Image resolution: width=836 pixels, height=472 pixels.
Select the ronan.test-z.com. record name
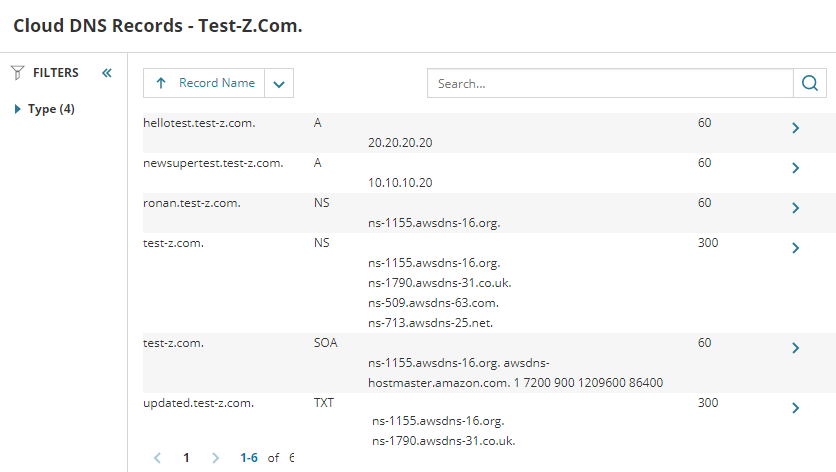tap(192, 203)
